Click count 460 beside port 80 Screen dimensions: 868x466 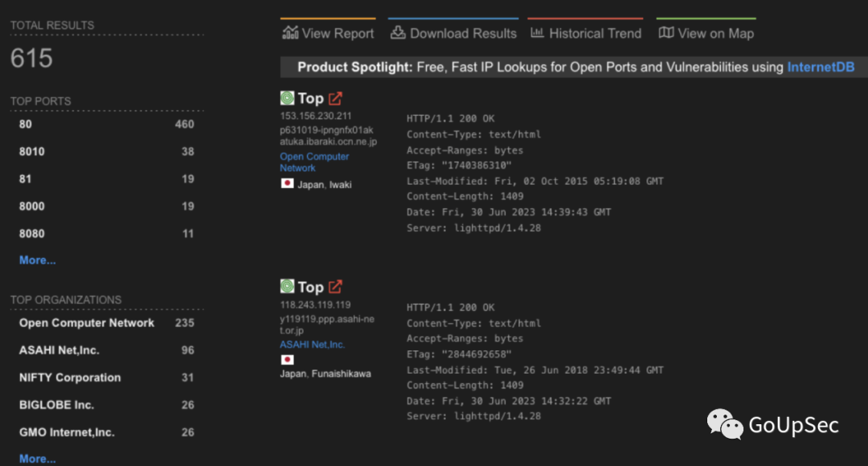click(x=184, y=125)
